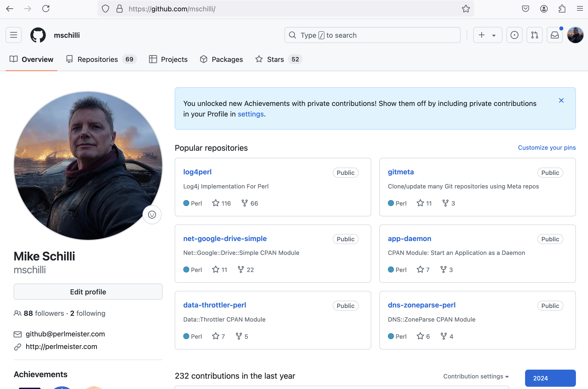Open net-google-drive-simple repository
The image size is (588, 389).
(225, 238)
